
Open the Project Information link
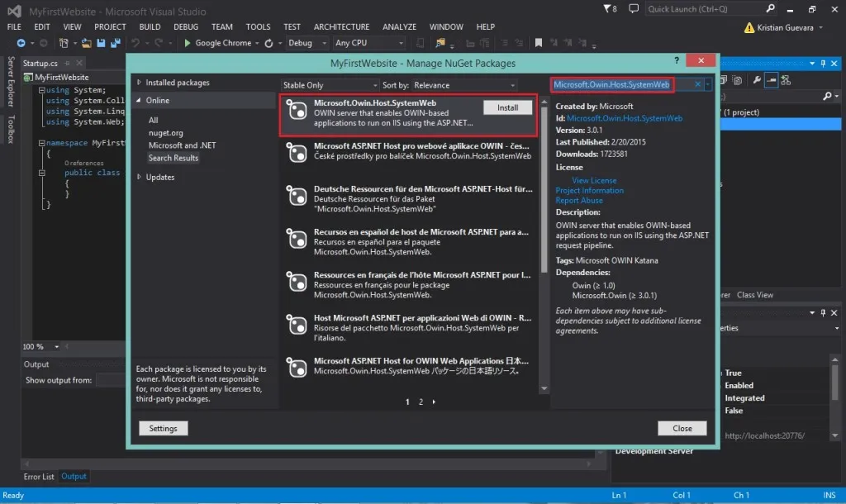click(590, 191)
